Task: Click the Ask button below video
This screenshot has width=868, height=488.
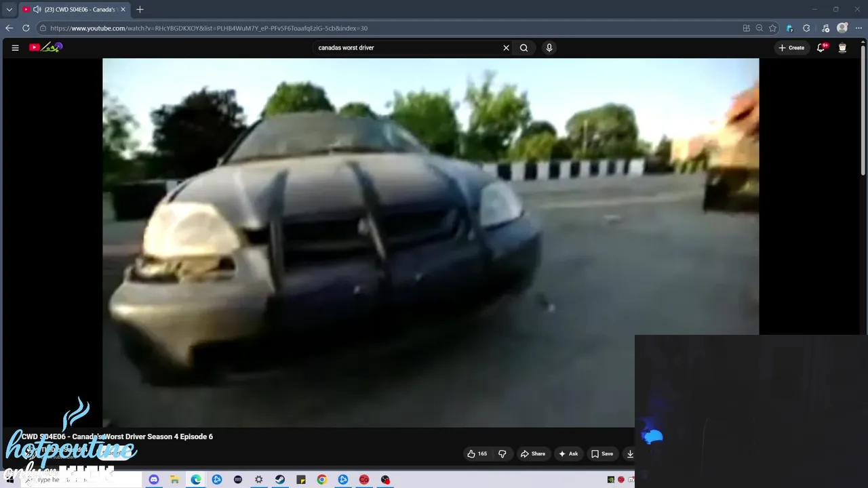Action: pos(568,454)
